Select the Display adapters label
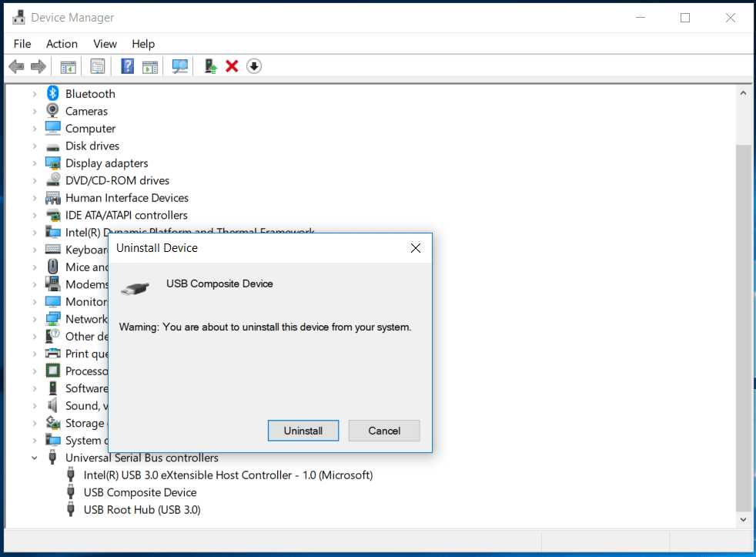756x557 pixels. tap(106, 163)
